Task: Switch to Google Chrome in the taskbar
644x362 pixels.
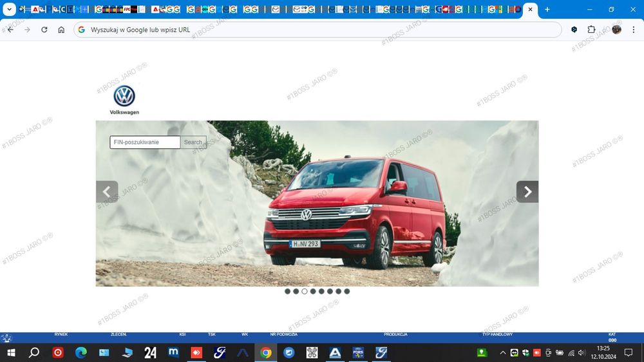Action: coord(266,352)
